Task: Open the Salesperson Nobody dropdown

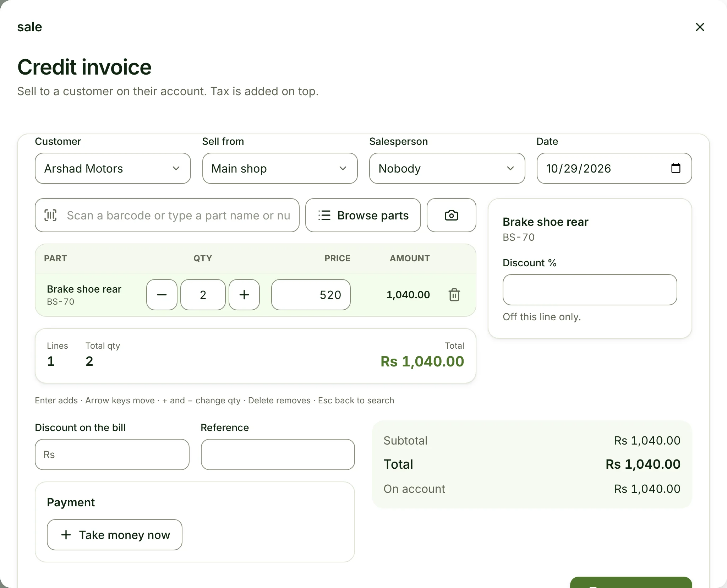Action: pyautogui.click(x=447, y=168)
